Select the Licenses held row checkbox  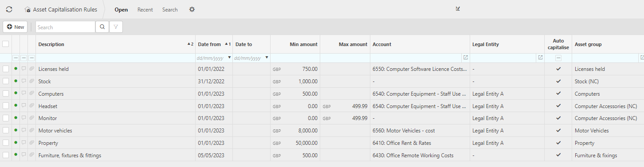(x=6, y=69)
